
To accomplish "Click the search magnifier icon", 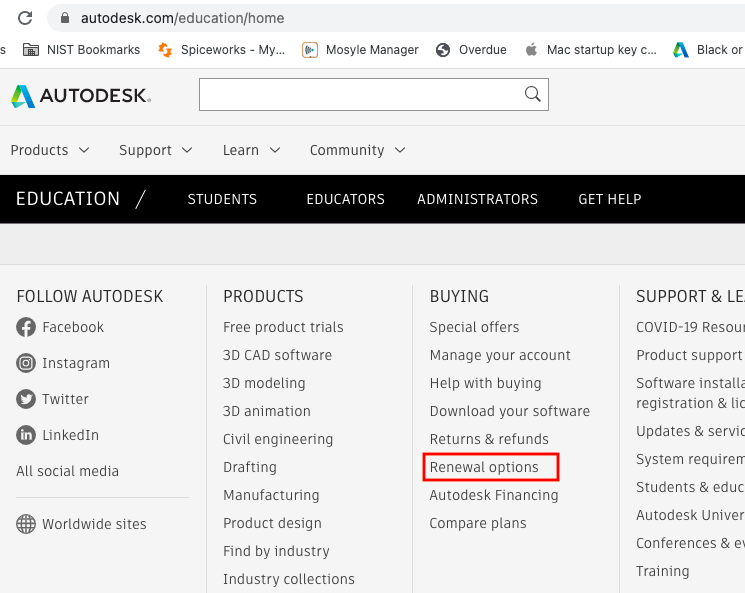I will tap(533, 94).
